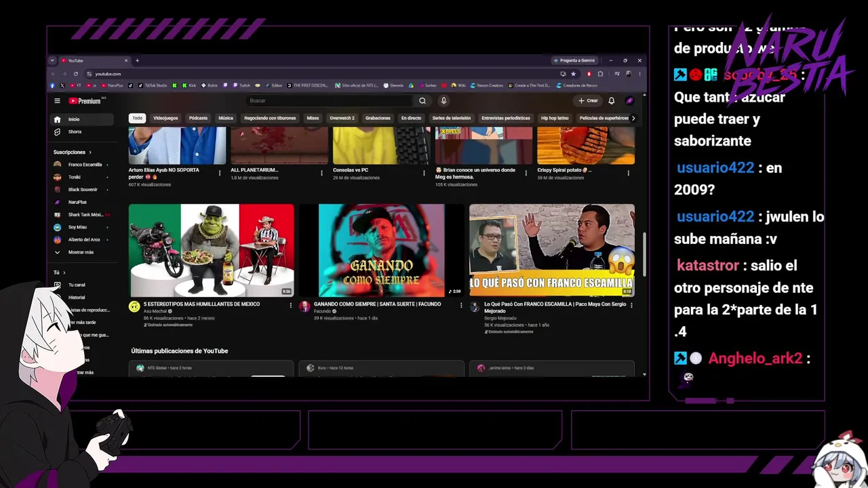Expand the Suscripciones section arrow
Image resolution: width=868 pixels, height=488 pixels.
click(90, 152)
